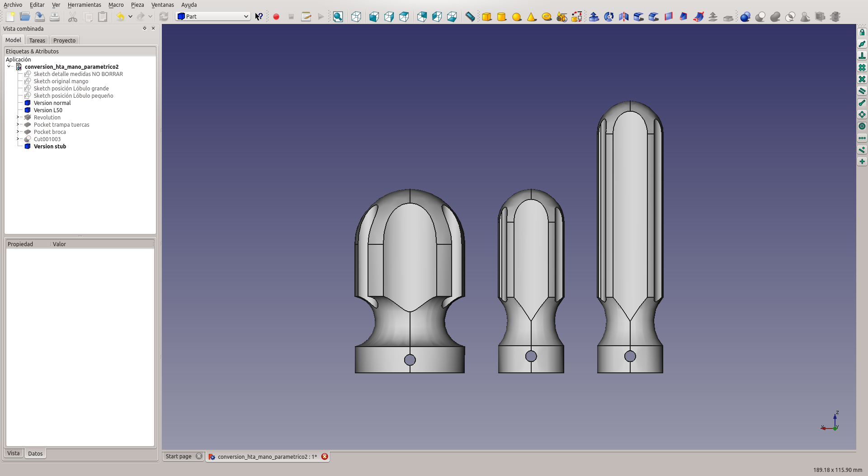This screenshot has height=476, width=868.
Task: Measure distance with ruler tool
Action: point(470,17)
